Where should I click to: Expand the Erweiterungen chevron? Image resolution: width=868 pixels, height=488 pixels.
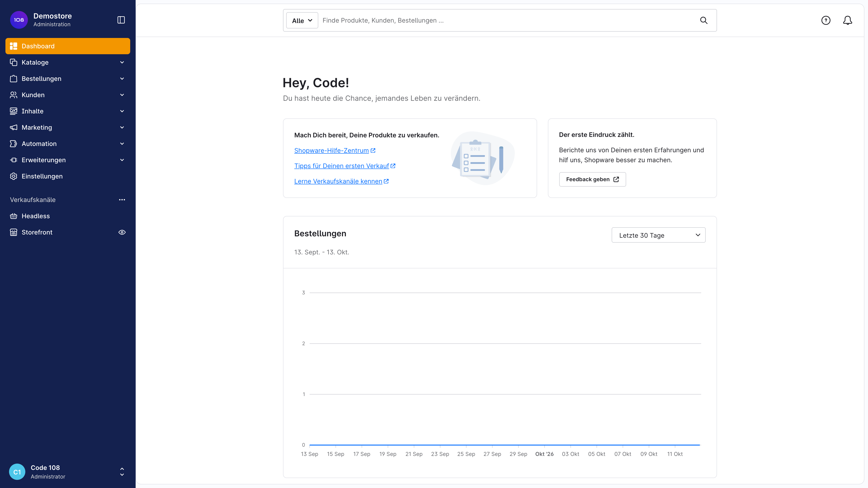pos(122,160)
